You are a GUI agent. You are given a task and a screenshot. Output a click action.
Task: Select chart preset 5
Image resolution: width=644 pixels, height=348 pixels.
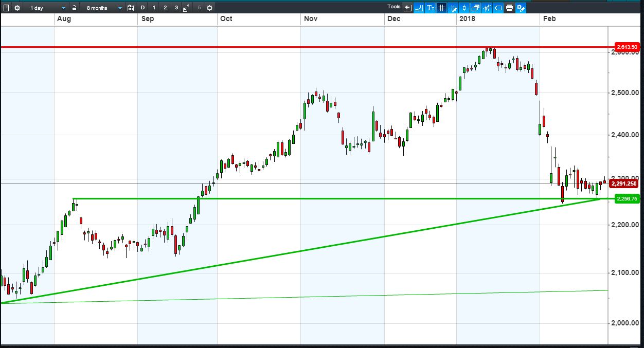(199, 8)
